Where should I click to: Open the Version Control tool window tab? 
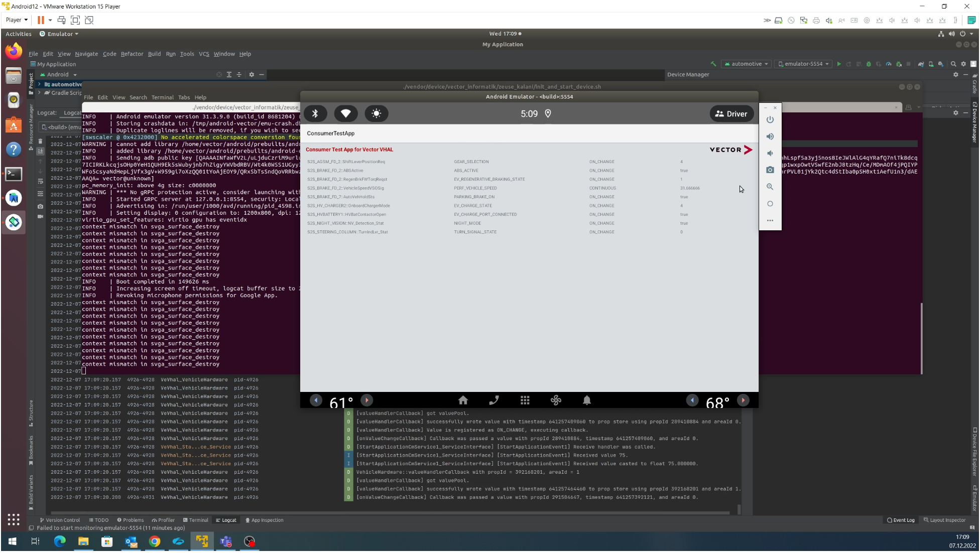click(x=60, y=520)
